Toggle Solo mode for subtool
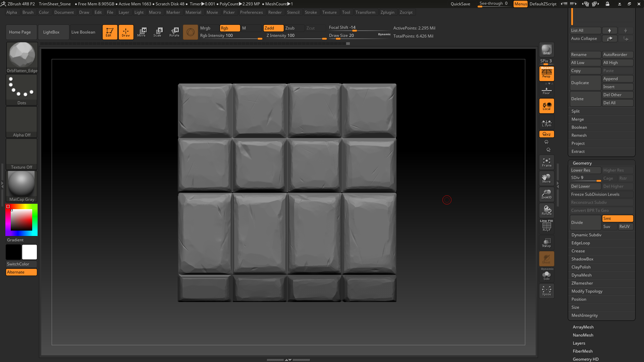Viewport: 644px width, 362px height. pos(546,276)
